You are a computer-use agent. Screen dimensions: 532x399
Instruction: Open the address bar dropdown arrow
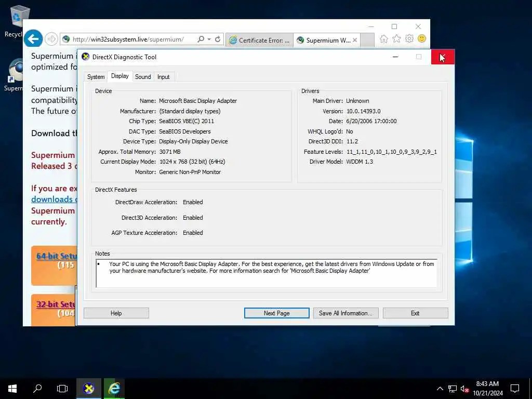coord(209,39)
